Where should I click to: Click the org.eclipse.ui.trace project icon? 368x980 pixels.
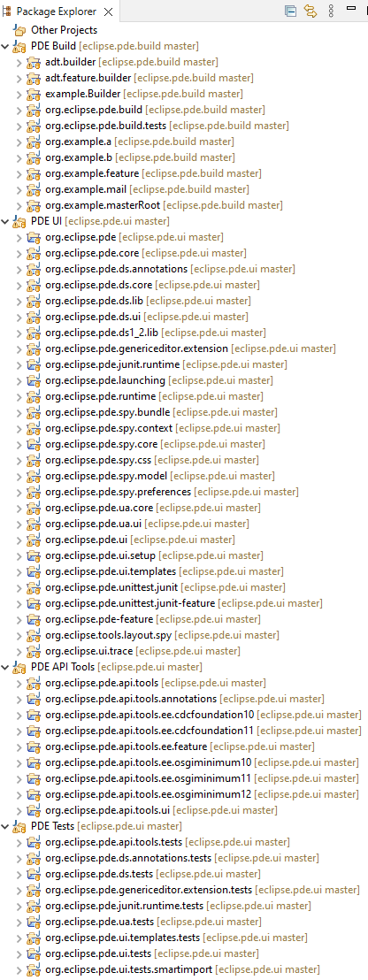34,651
